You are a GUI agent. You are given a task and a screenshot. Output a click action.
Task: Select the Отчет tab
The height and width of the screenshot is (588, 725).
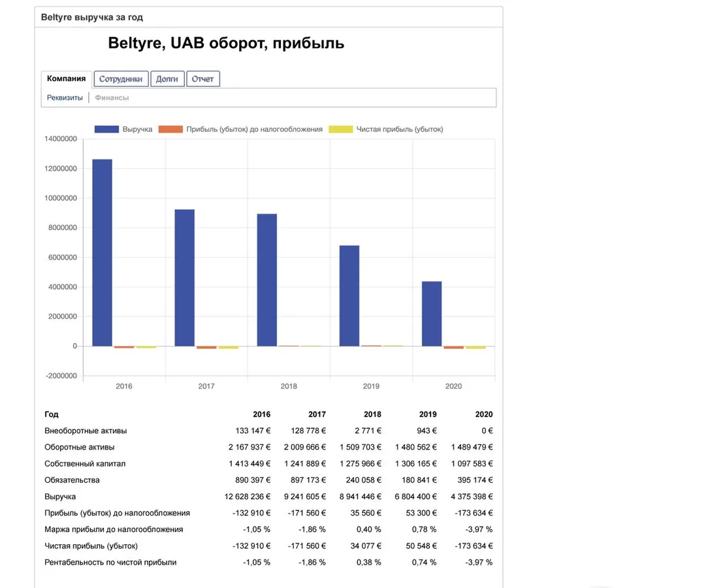(x=202, y=79)
